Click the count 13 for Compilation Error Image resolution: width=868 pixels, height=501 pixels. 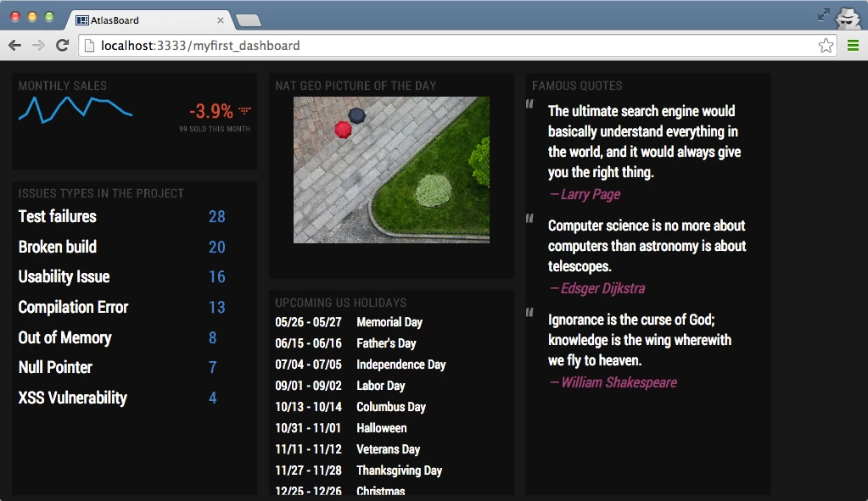pyautogui.click(x=217, y=308)
